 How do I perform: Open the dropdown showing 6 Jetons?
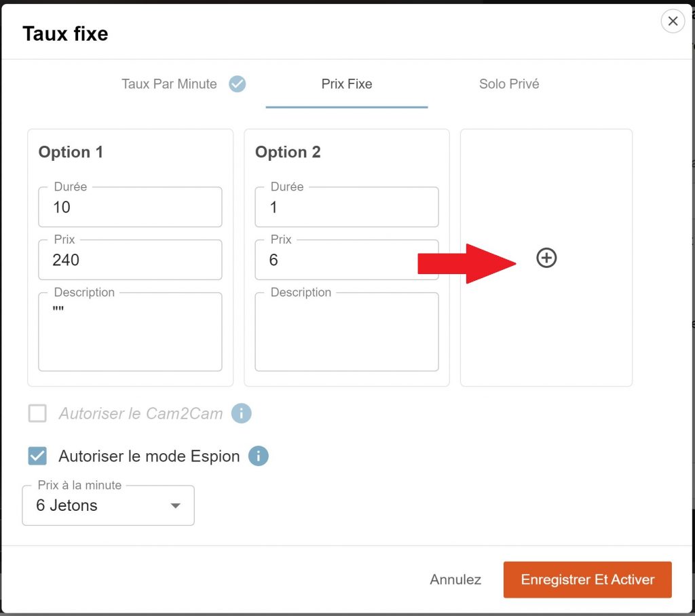108,505
